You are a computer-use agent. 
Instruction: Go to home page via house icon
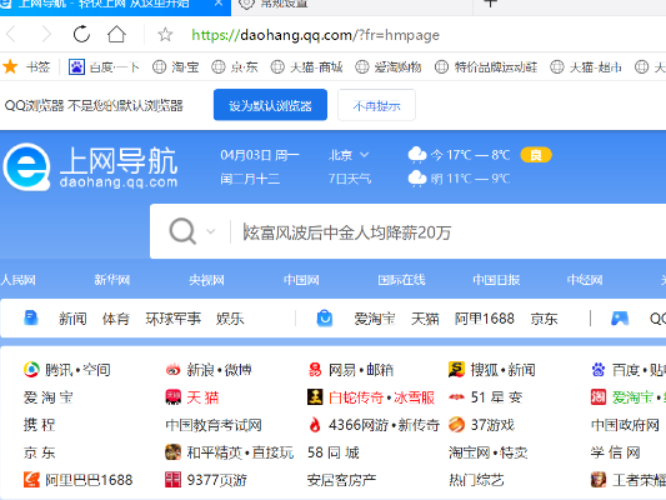(116, 34)
